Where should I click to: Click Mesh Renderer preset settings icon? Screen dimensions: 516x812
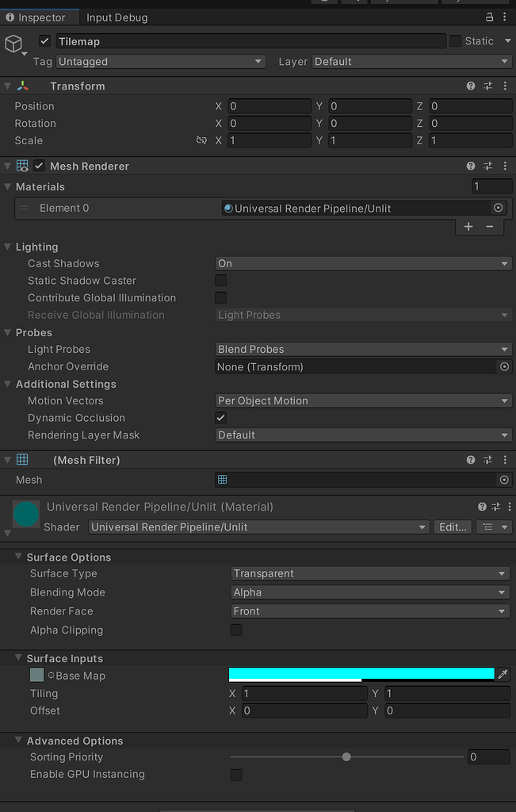pos(488,166)
